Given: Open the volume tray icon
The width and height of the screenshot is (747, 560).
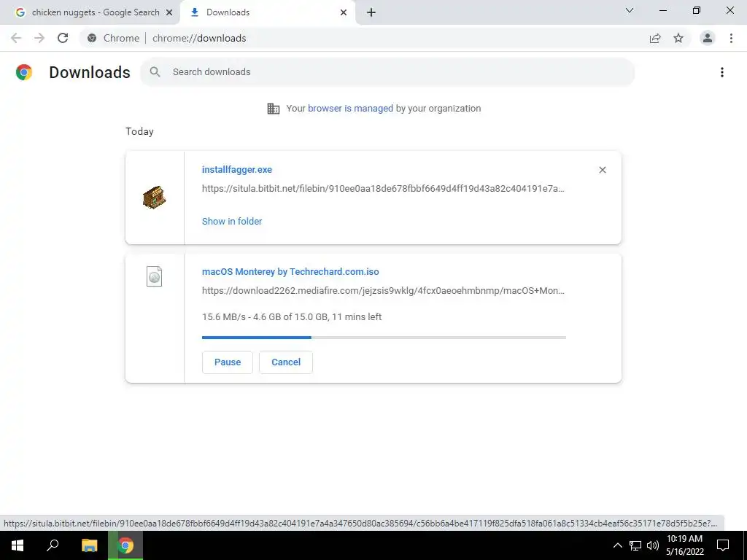Looking at the screenshot, I should [x=653, y=545].
